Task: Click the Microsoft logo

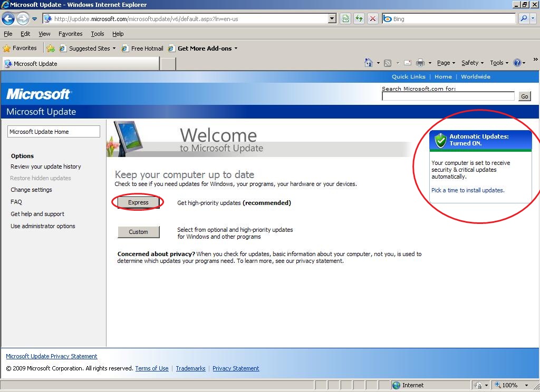Action: 38,94
